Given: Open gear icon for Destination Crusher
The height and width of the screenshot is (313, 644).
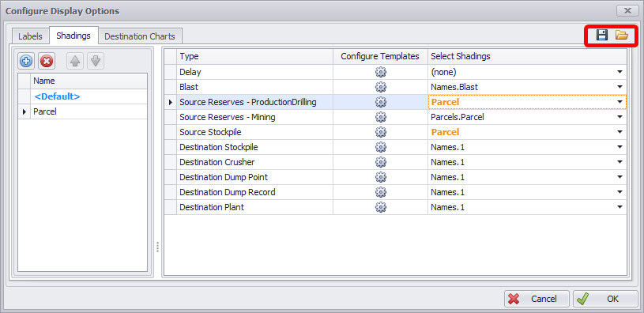Looking at the screenshot, I should (x=381, y=162).
